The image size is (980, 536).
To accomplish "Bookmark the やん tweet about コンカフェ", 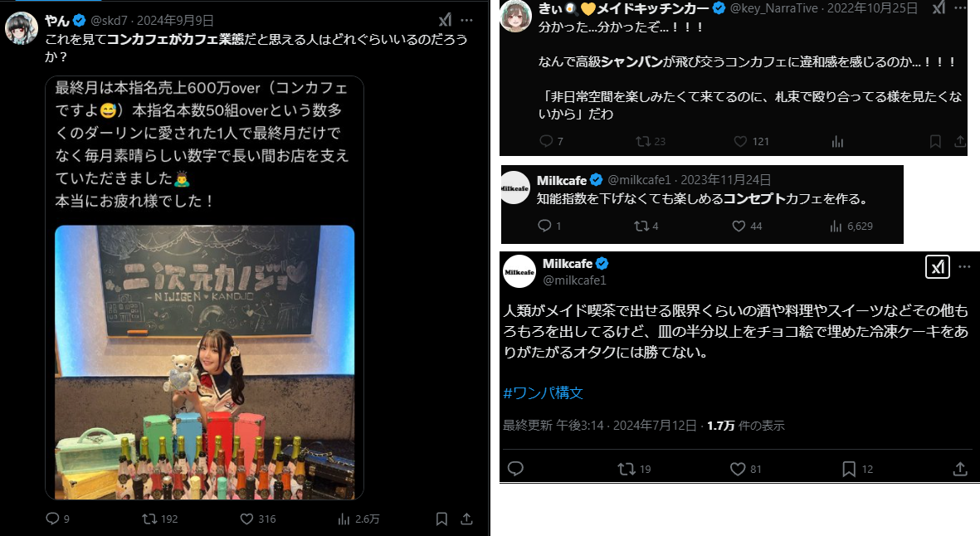I will [x=441, y=519].
